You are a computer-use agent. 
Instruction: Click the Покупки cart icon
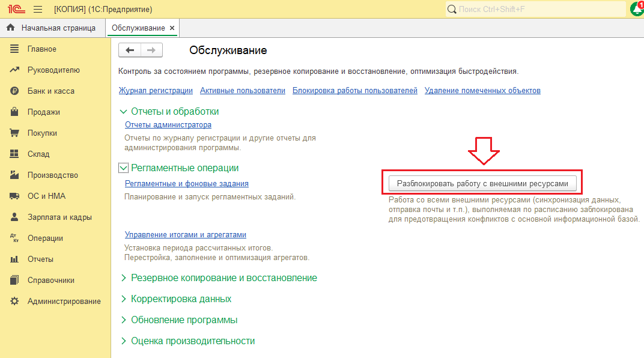[x=14, y=133]
